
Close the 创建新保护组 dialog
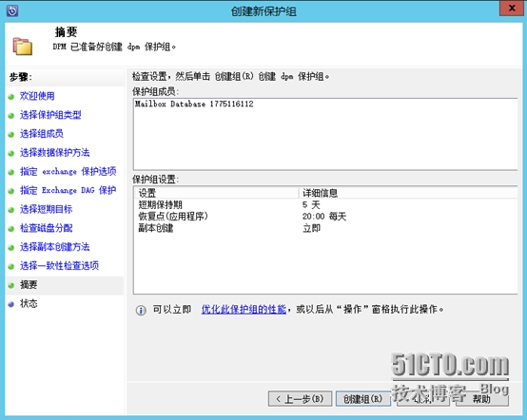point(512,8)
